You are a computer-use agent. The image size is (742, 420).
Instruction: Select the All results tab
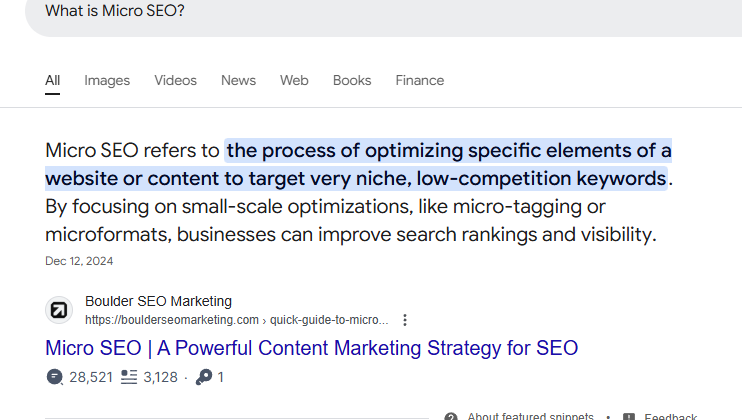coord(53,80)
